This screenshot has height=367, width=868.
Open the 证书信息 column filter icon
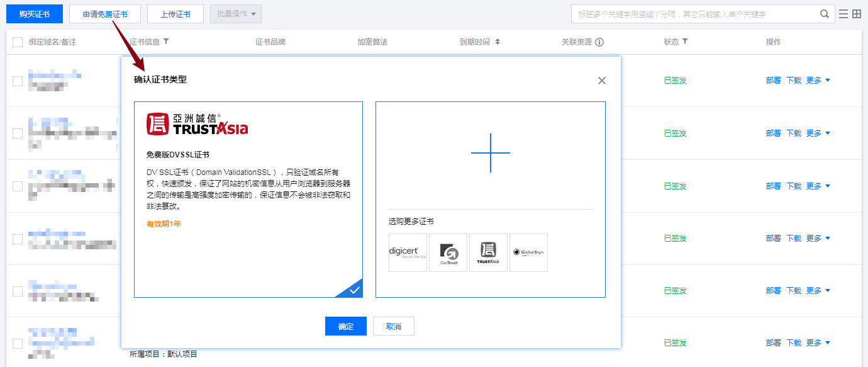[x=166, y=42]
